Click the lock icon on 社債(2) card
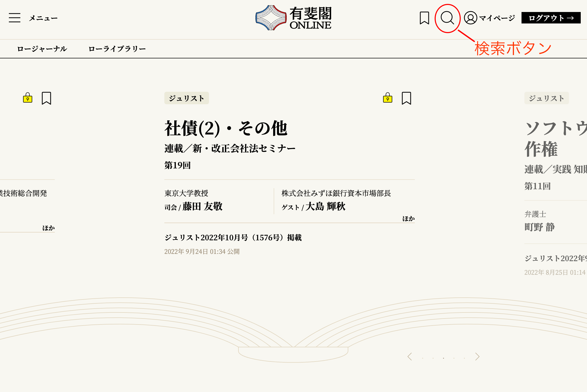Viewport: 587px width, 392px height. pos(387,98)
